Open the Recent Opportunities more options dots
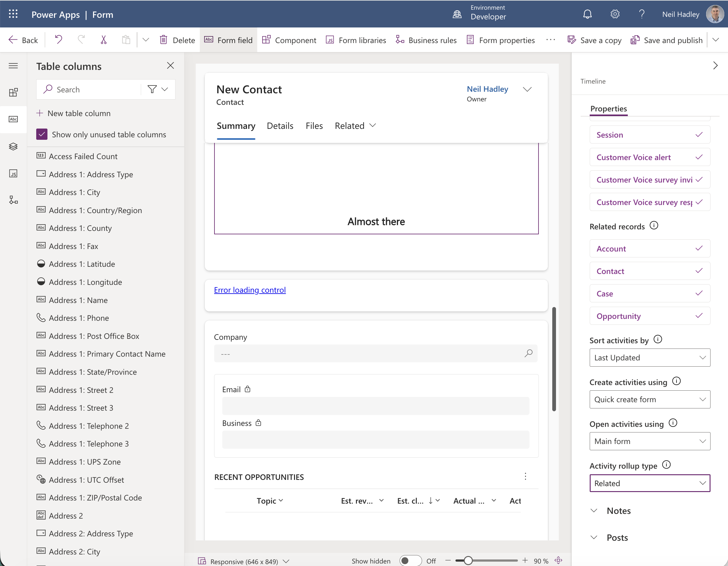The height and width of the screenshot is (566, 728). click(x=525, y=476)
